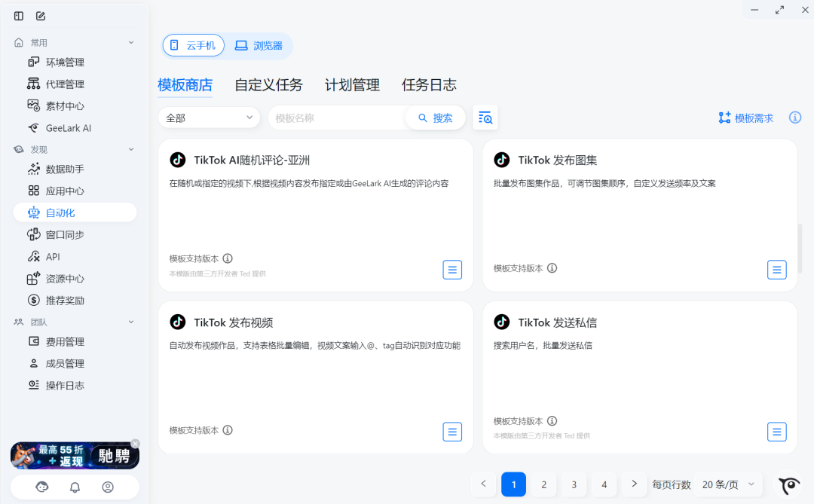Open the customer service chat icon

(x=42, y=487)
